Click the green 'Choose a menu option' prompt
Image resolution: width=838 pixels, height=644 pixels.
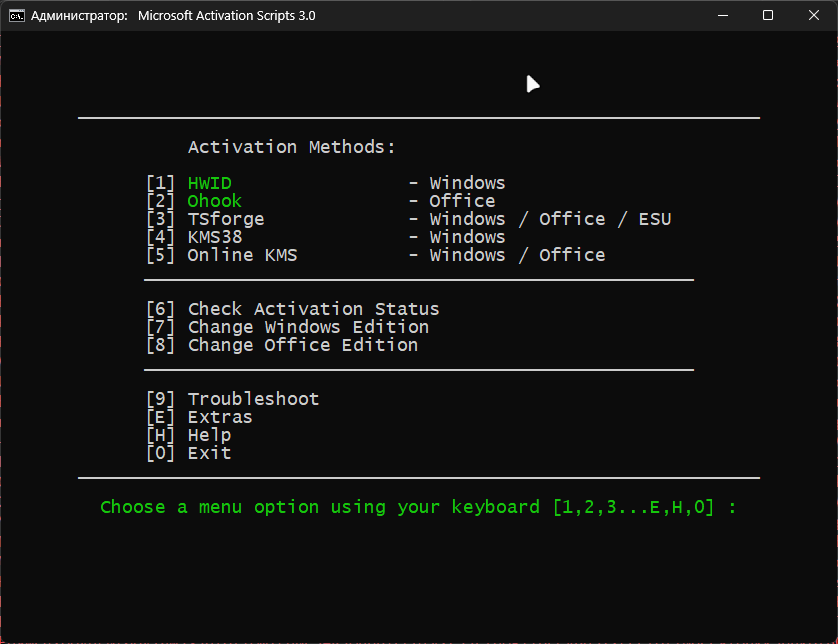418,507
